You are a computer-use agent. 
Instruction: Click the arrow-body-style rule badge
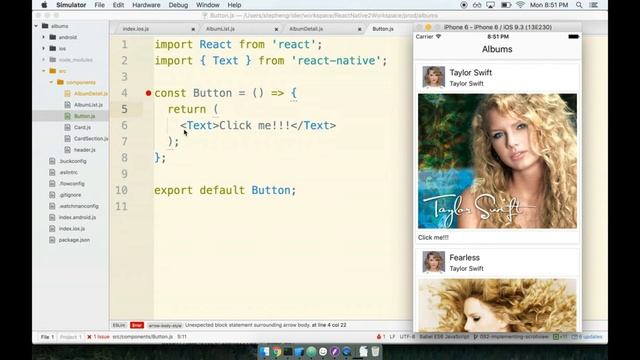tap(165, 325)
